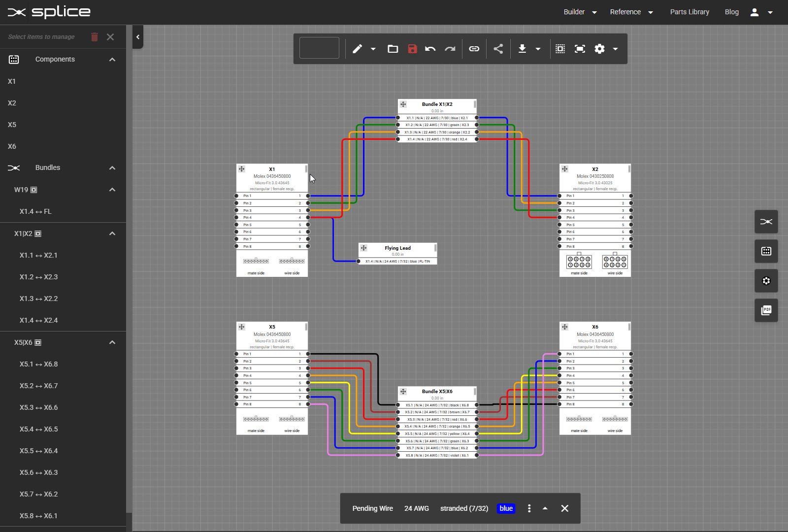Save the harness design
The height and width of the screenshot is (532, 788).
click(x=412, y=48)
